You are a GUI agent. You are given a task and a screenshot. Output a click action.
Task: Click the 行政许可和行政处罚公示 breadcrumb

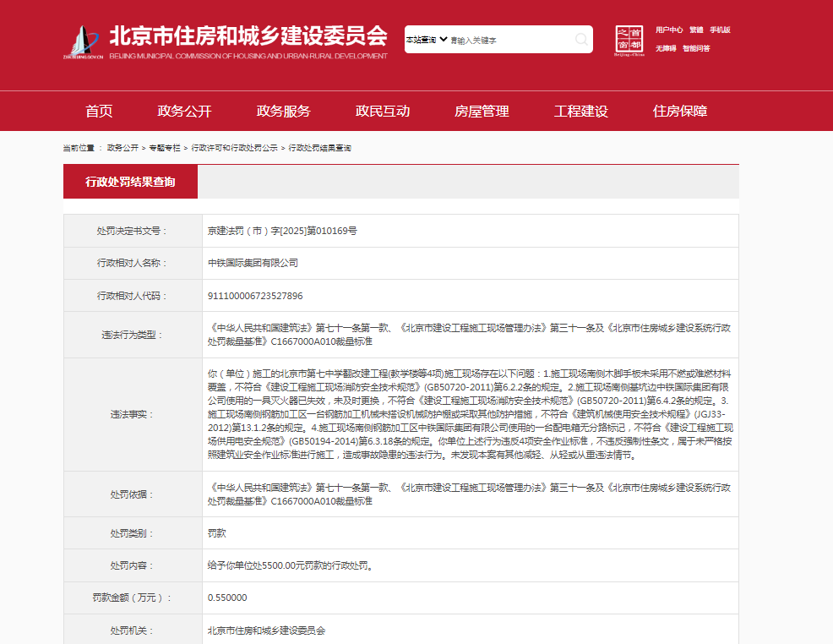[234, 148]
